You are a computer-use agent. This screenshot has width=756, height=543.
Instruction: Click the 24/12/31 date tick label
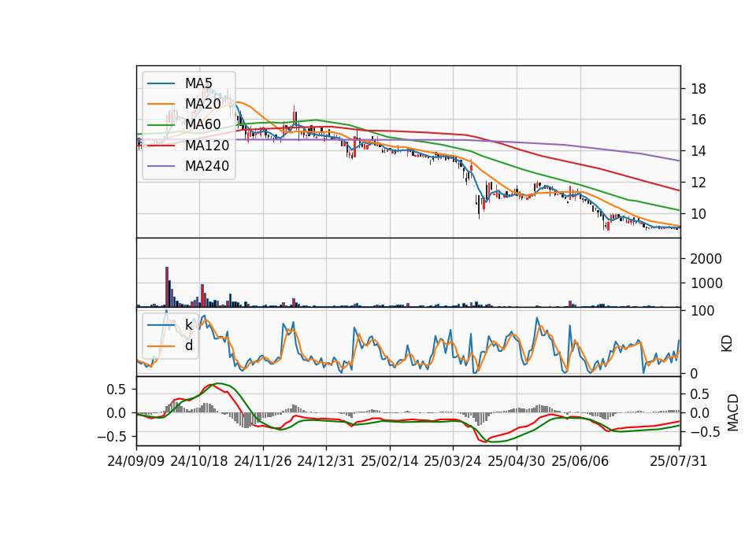326,461
